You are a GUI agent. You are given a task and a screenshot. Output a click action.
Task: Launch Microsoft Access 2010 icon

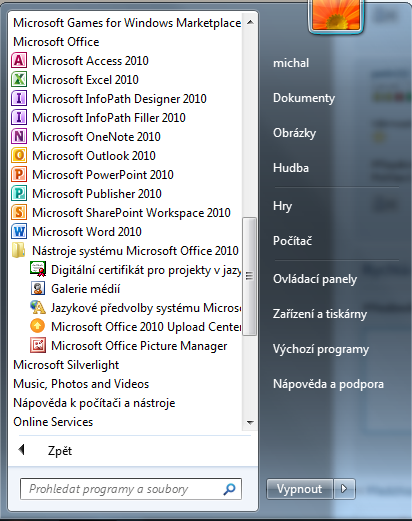click(x=19, y=61)
